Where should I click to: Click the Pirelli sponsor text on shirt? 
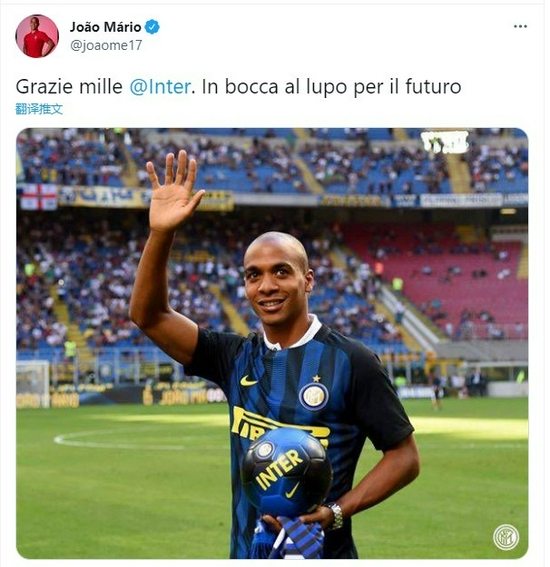(278, 425)
